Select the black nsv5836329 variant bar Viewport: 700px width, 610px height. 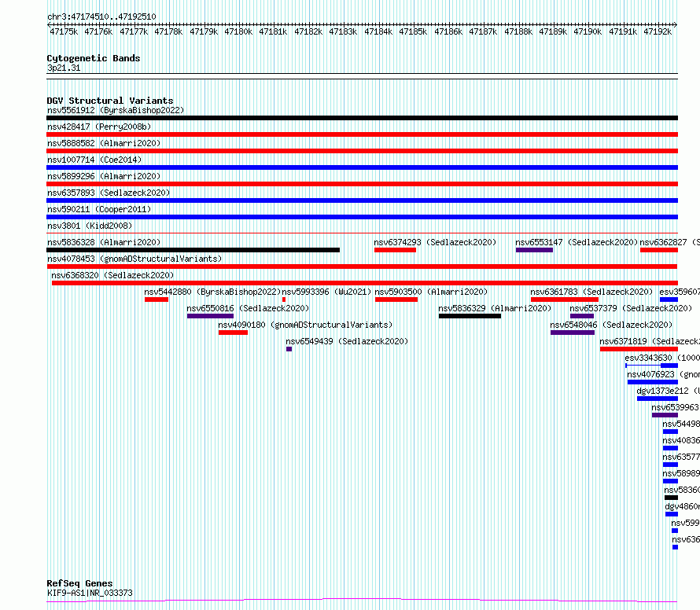tap(470, 316)
